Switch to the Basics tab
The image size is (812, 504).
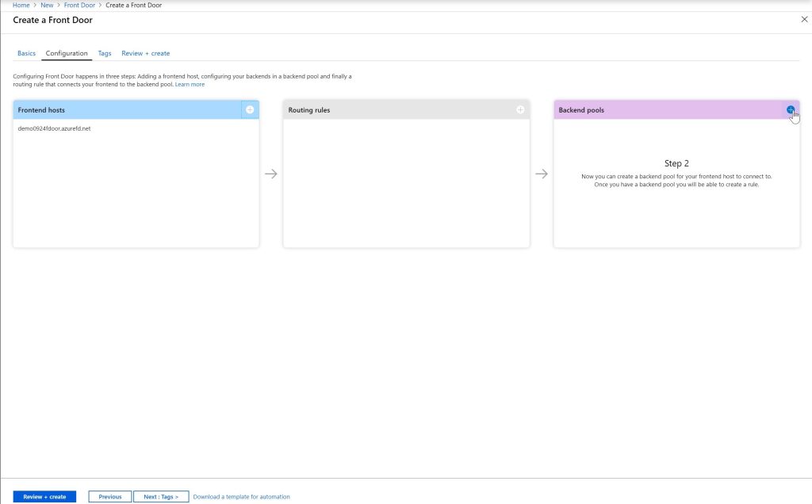tap(26, 53)
